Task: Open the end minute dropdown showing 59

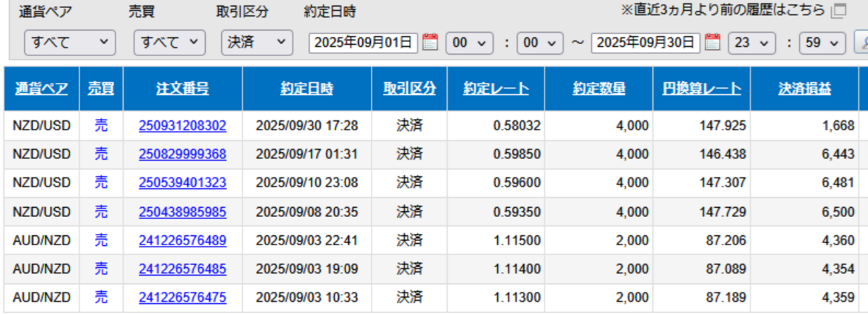Action: pos(822,43)
